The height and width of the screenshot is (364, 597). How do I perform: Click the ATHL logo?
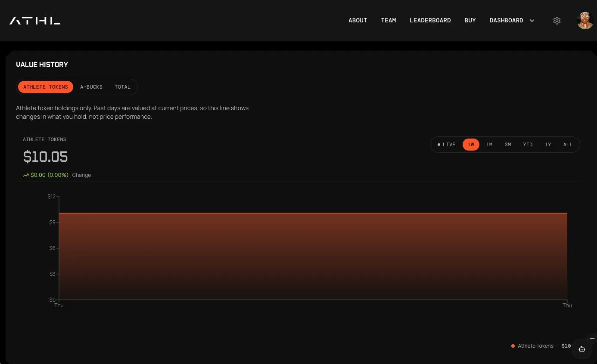pyautogui.click(x=35, y=21)
